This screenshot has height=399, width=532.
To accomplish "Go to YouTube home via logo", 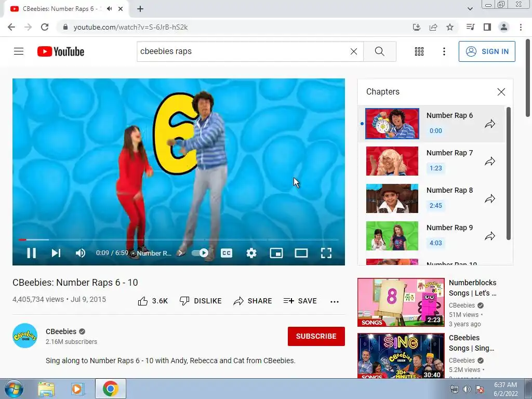I will (x=61, y=51).
